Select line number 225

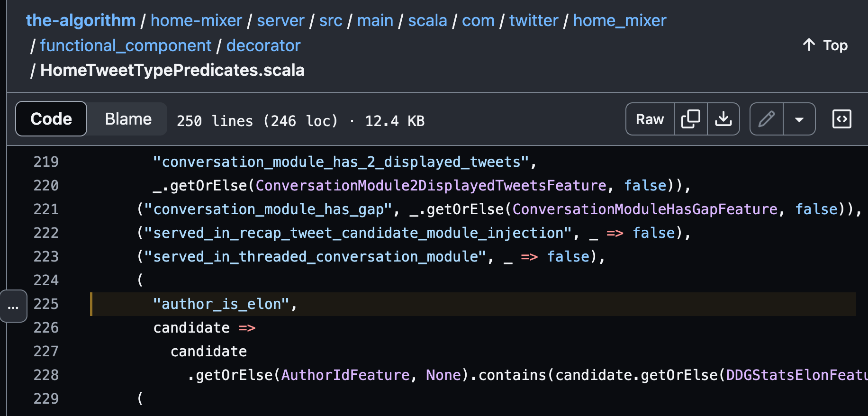click(46, 304)
